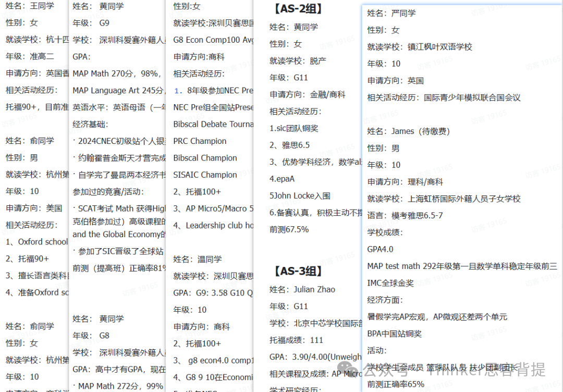
Task: Select the line '年级: 准高二'
Action: [x=30, y=56]
